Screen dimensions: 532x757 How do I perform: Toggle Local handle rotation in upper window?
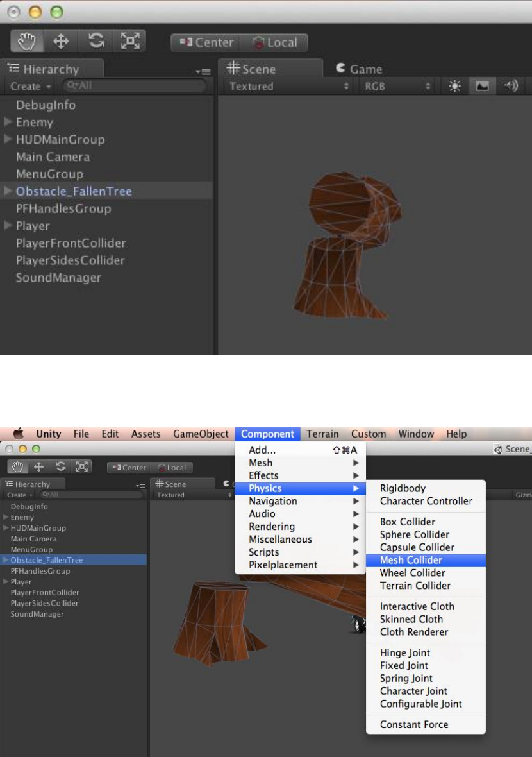tap(274, 42)
